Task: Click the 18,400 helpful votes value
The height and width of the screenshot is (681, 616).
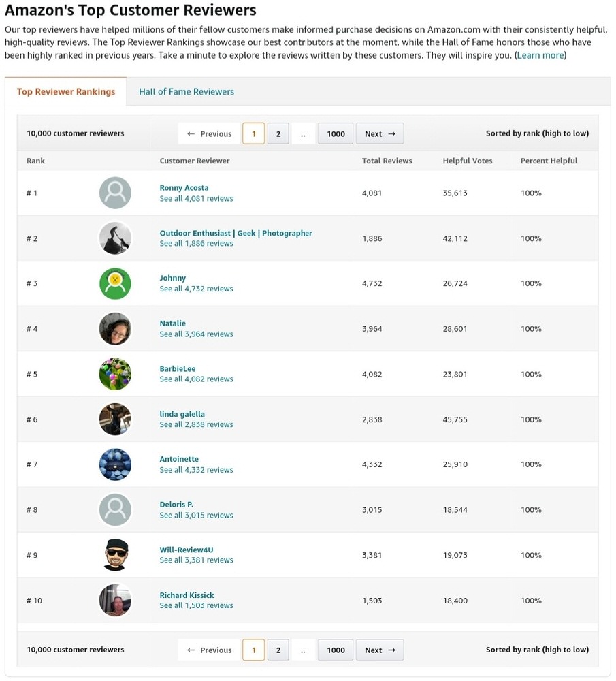Action: [455, 601]
